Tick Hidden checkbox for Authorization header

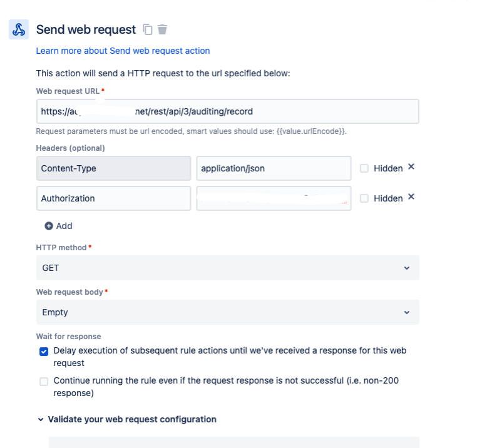(364, 198)
